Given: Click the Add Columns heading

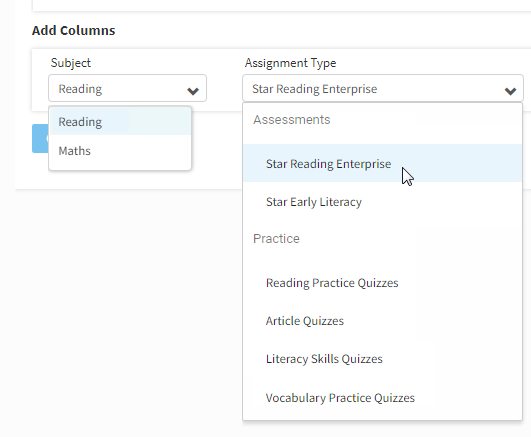Looking at the screenshot, I should pos(73,30).
